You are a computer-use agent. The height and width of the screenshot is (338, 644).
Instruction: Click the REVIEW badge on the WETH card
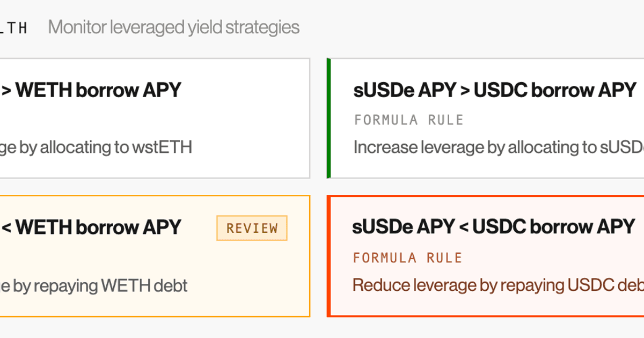point(252,228)
